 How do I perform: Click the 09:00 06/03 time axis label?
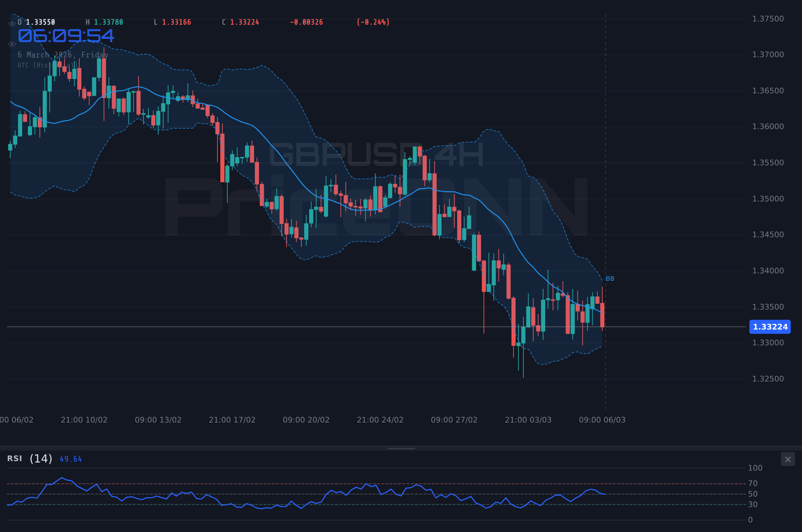click(x=602, y=420)
